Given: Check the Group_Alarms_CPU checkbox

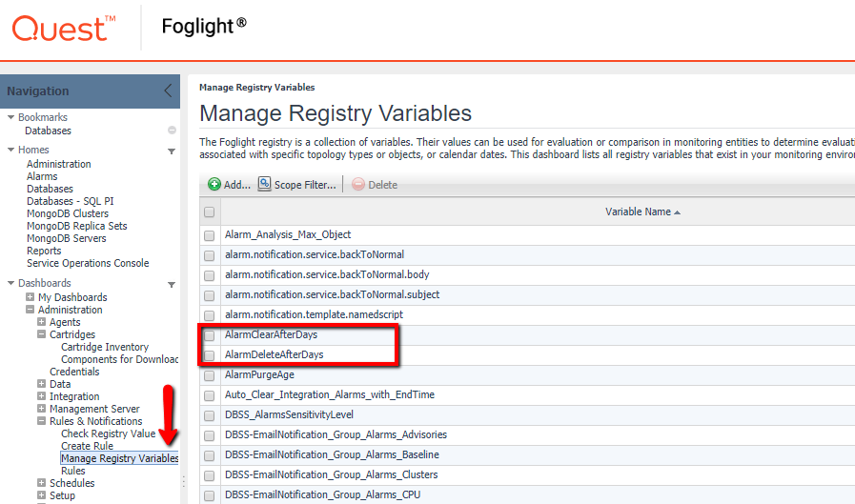Looking at the screenshot, I should 209,495.
